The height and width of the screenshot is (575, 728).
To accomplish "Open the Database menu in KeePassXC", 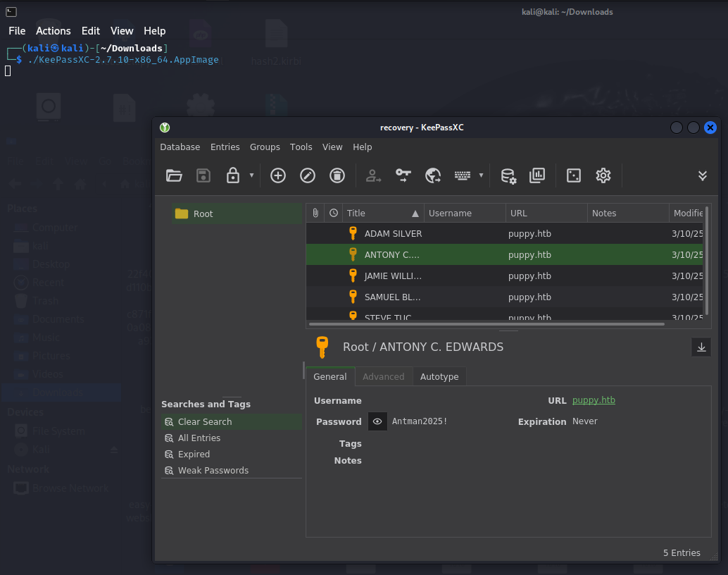I will point(180,147).
